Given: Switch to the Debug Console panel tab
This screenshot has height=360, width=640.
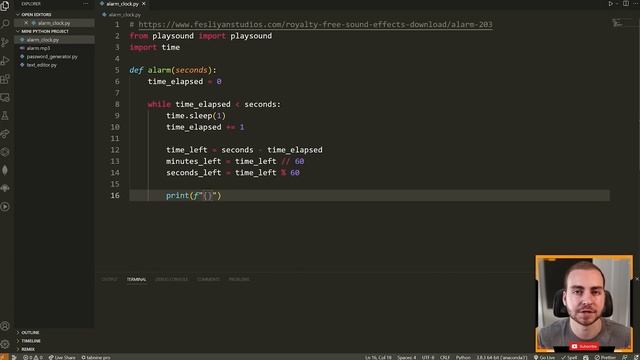Looking at the screenshot, I should coord(171,279).
